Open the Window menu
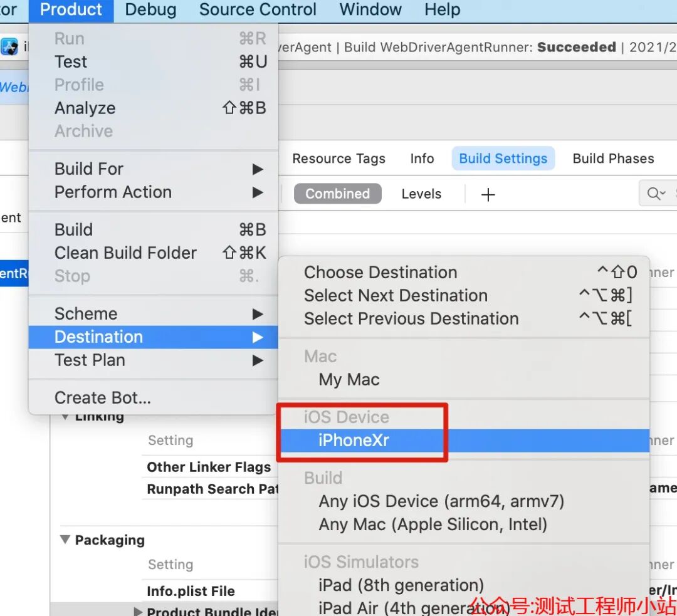Image resolution: width=677 pixels, height=616 pixels. (x=370, y=9)
